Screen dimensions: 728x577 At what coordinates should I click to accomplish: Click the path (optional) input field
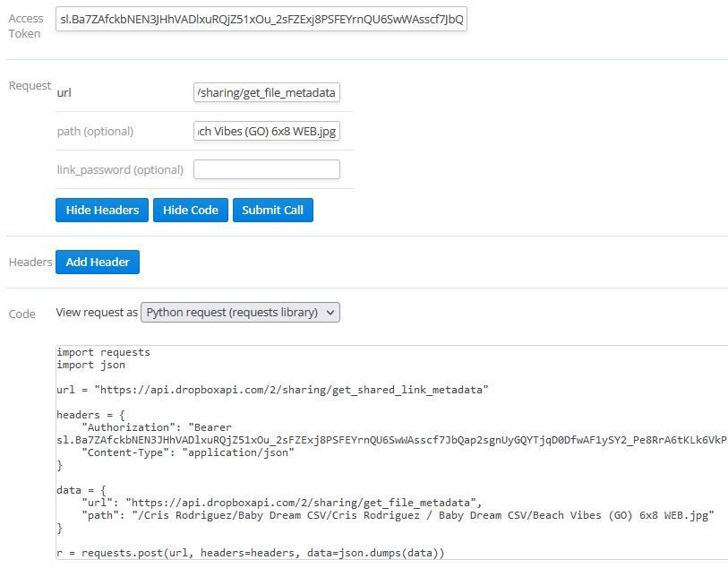(x=267, y=131)
